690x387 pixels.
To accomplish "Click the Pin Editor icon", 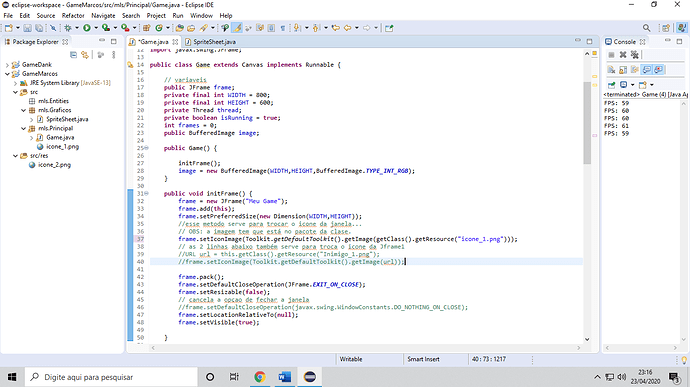I will 389,28.
